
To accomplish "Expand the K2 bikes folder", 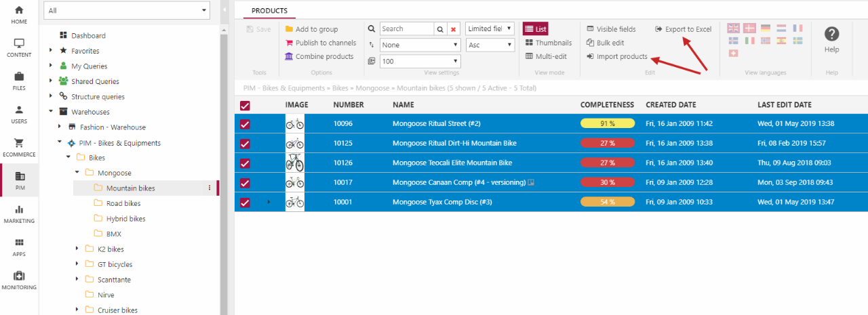I will pyautogui.click(x=77, y=249).
